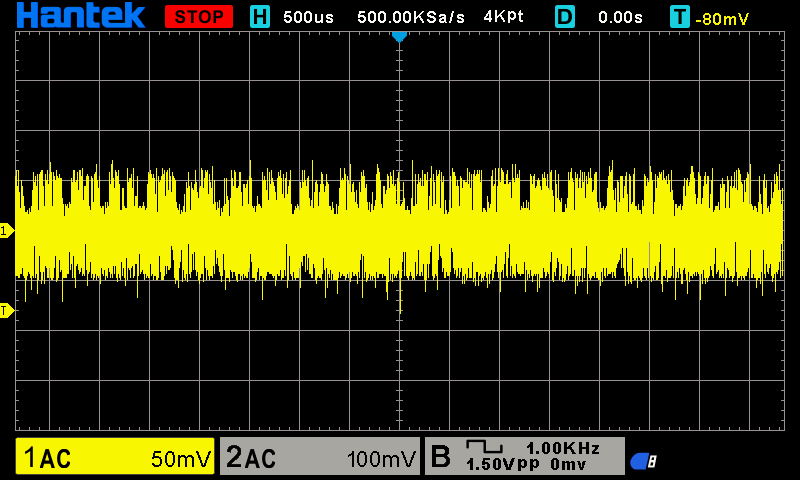Click the channel 1 ground level marker

coord(7,231)
